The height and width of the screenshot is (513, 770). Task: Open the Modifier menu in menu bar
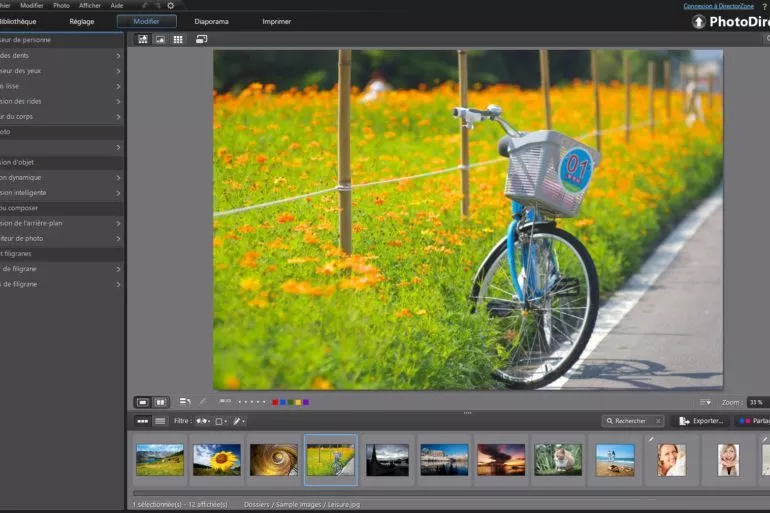point(32,5)
